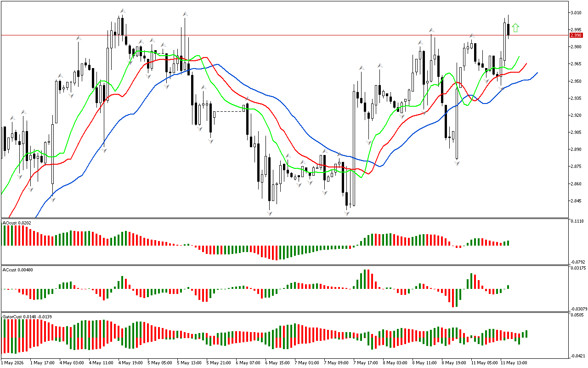Click the 3.010 price scale value
The image size is (588, 368).
click(575, 13)
